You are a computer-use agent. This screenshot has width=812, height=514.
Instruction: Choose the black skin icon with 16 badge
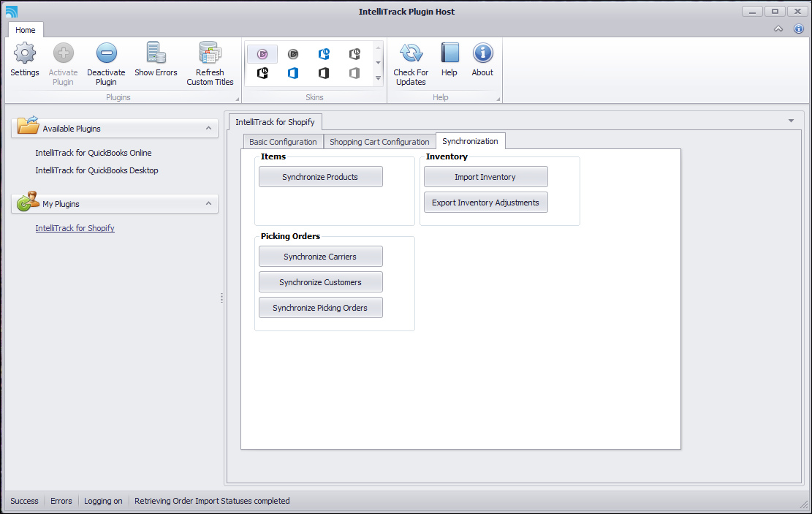point(262,73)
